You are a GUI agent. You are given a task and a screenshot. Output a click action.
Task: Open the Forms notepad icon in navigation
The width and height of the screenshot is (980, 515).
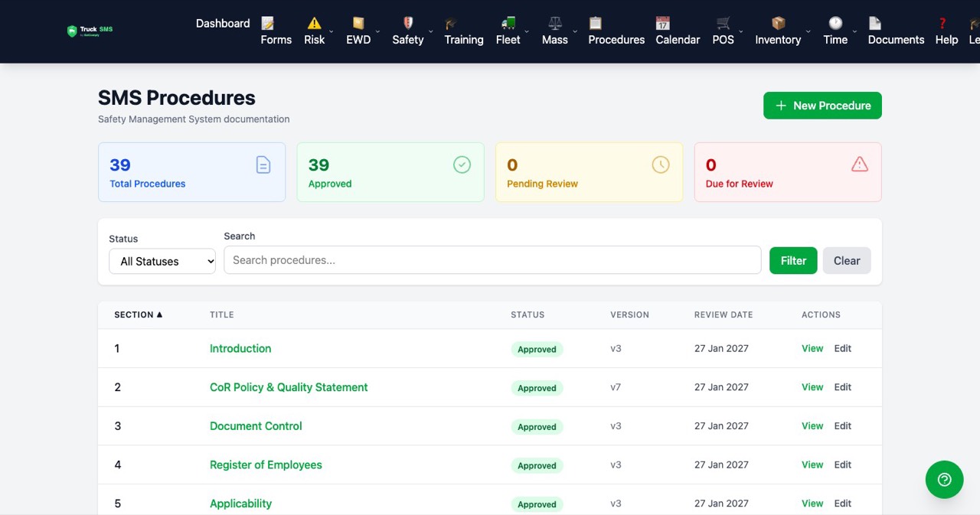click(267, 23)
